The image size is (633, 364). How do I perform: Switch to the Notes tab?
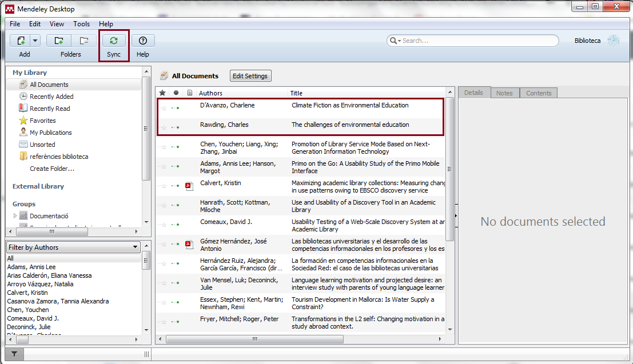504,93
